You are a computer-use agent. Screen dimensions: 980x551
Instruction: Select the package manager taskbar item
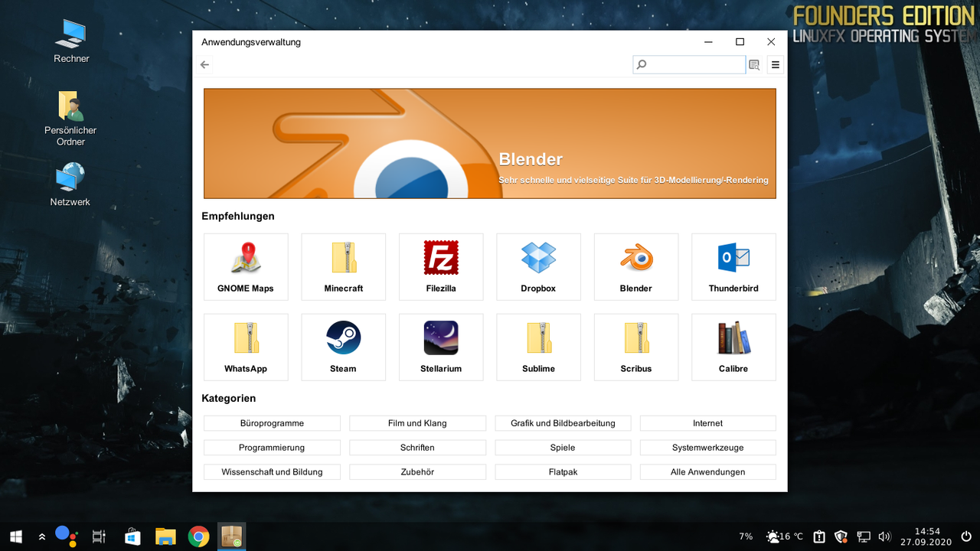tap(231, 536)
